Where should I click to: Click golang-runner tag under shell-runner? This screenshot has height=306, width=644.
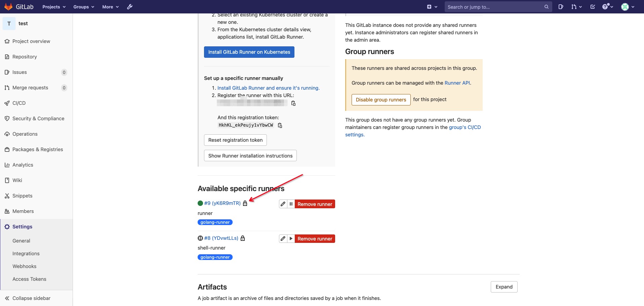215,257
